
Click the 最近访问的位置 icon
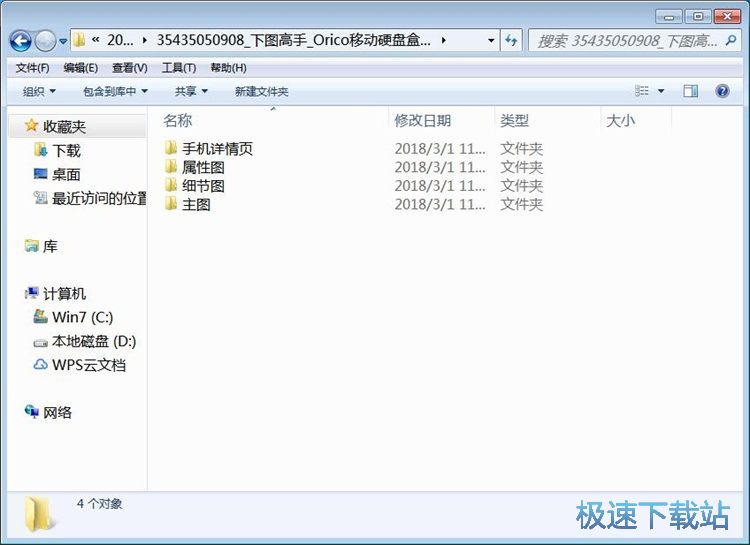pyautogui.click(x=41, y=197)
